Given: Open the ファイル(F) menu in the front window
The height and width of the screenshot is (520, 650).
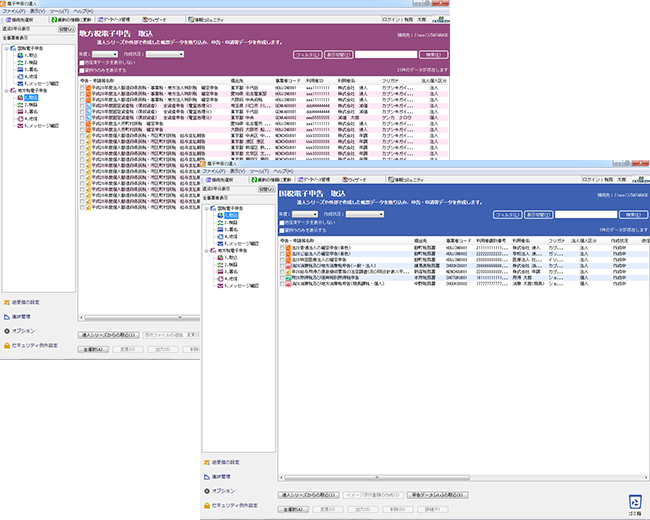Looking at the screenshot, I should tap(214, 171).
